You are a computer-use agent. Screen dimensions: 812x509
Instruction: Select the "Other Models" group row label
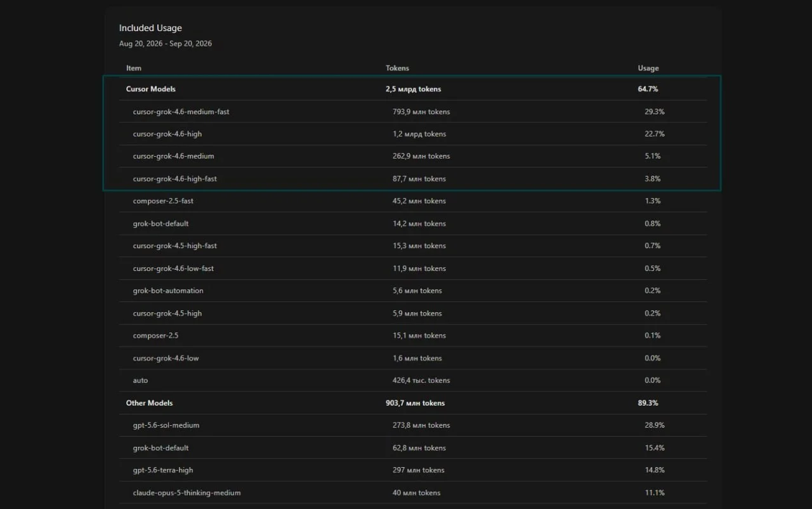pyautogui.click(x=150, y=403)
